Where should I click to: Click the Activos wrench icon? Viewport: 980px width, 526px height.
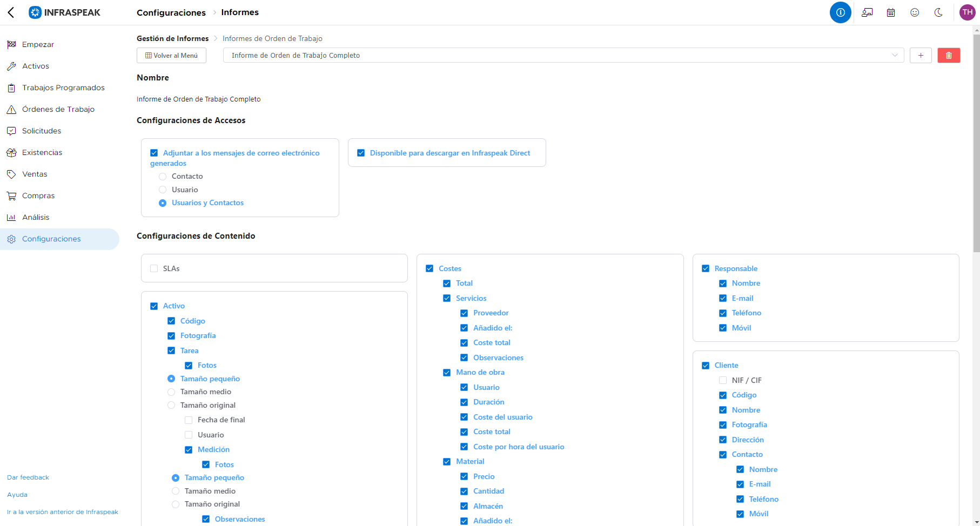11,66
